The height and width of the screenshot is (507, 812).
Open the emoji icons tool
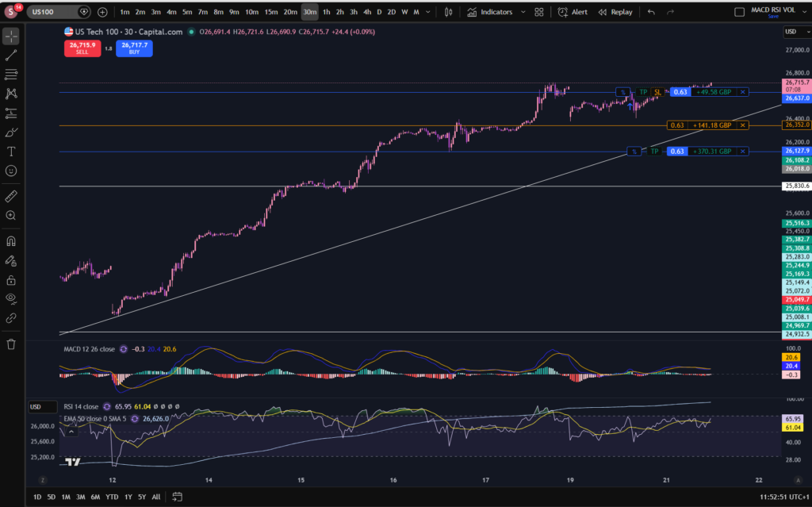pos(11,171)
